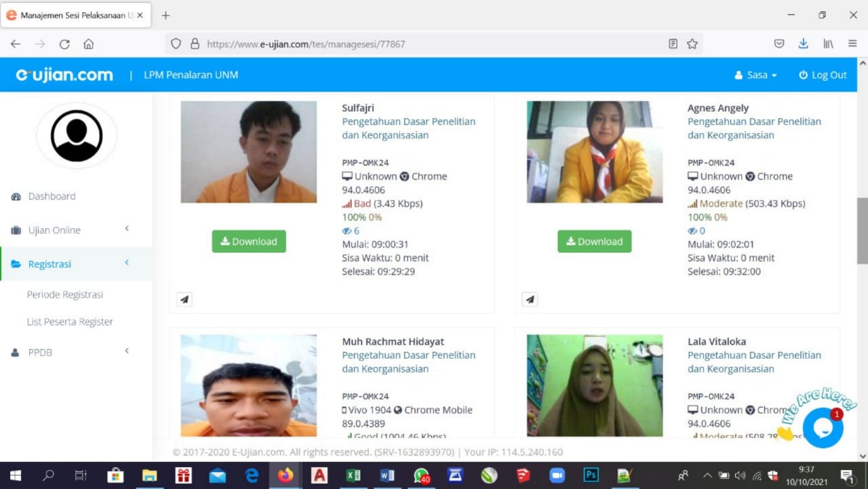Viewport: 868px width, 489px height.
Task: Open WhatsApp from the taskbar
Action: click(x=421, y=475)
